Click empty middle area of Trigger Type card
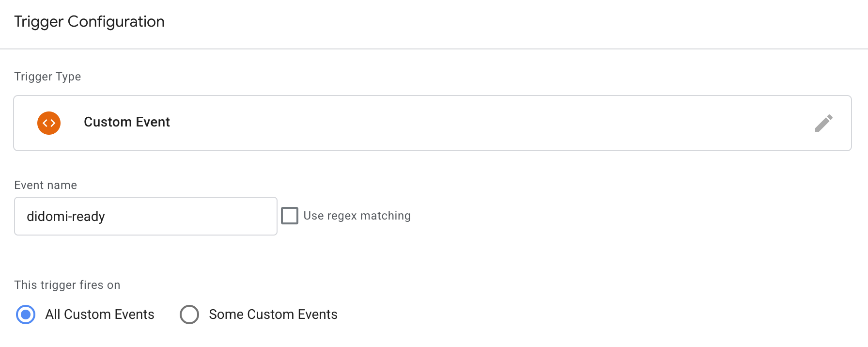The height and width of the screenshot is (347, 868). coord(436,123)
